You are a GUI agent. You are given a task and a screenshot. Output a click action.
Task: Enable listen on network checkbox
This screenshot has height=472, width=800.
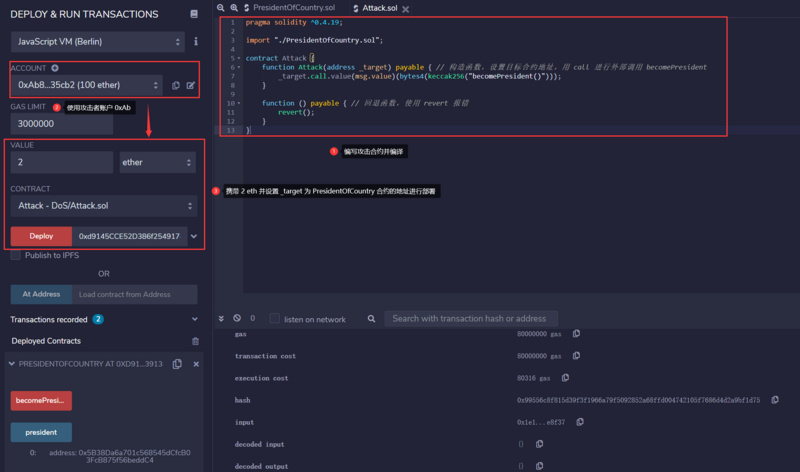274,318
